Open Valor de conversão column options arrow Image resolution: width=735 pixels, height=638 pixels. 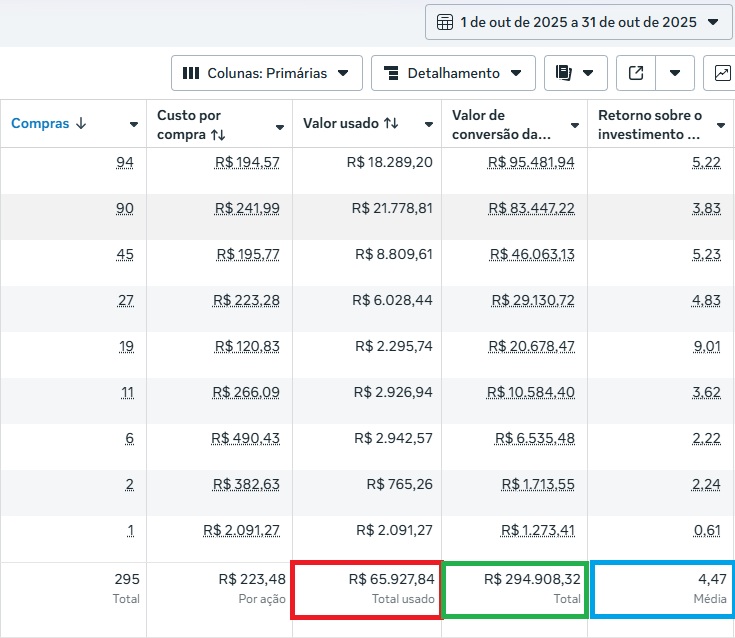click(x=575, y=126)
